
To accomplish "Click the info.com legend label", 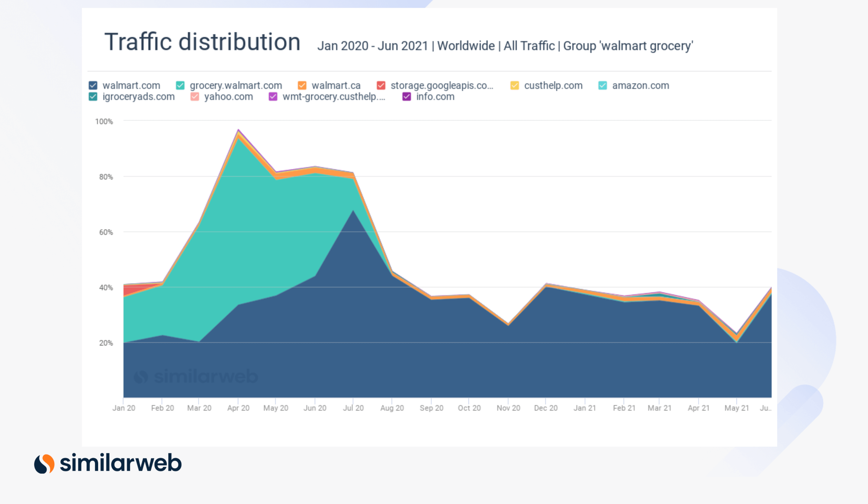I will (x=436, y=97).
